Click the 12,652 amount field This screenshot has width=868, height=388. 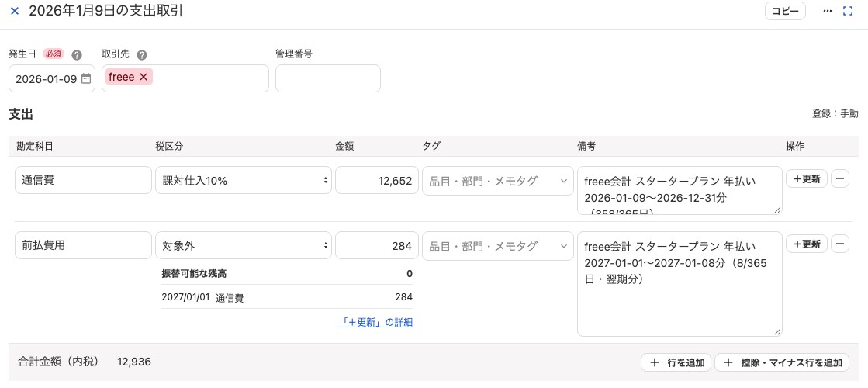tap(377, 181)
